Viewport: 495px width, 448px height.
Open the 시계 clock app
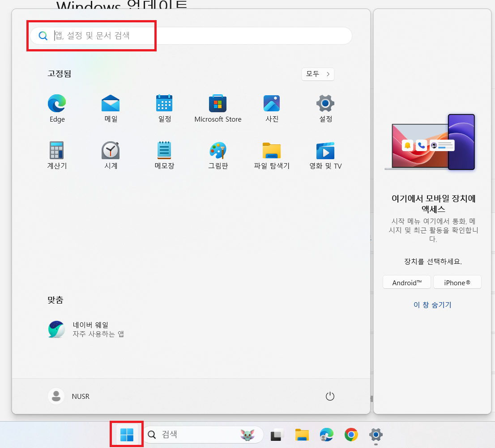point(111,155)
